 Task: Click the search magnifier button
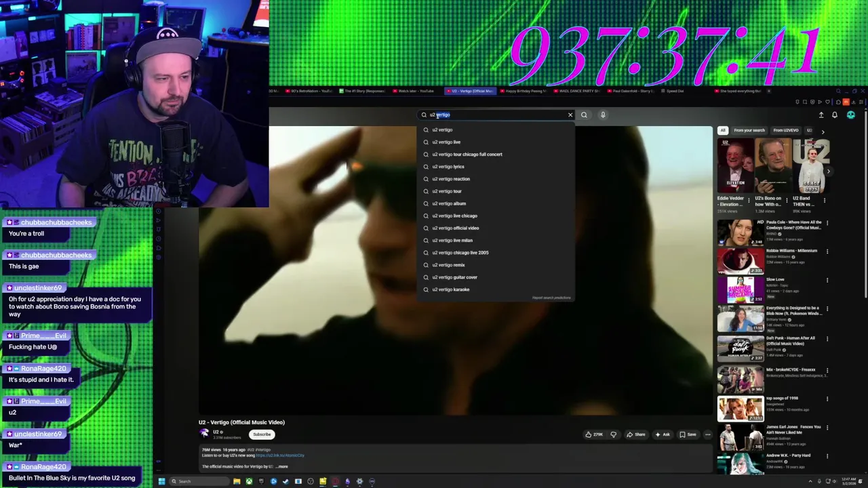pos(584,115)
